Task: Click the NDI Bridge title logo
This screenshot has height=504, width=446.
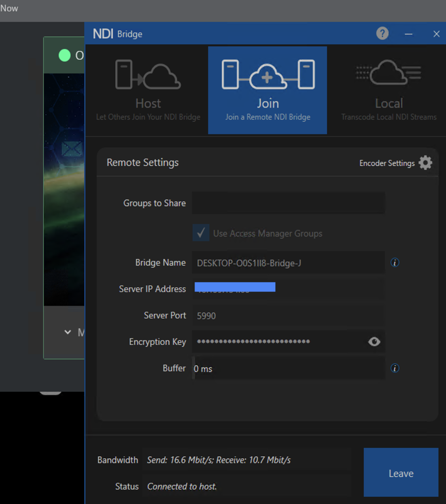Action: [117, 34]
